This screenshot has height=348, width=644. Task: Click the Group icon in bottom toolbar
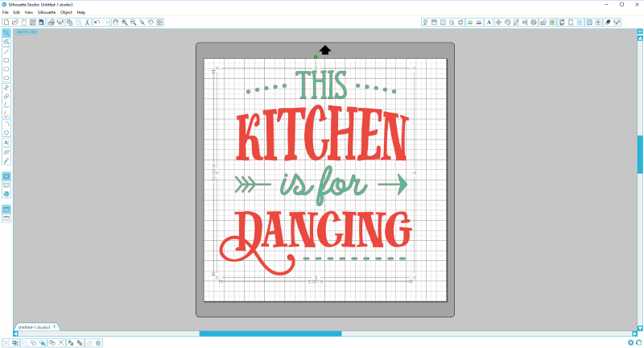(x=6, y=342)
